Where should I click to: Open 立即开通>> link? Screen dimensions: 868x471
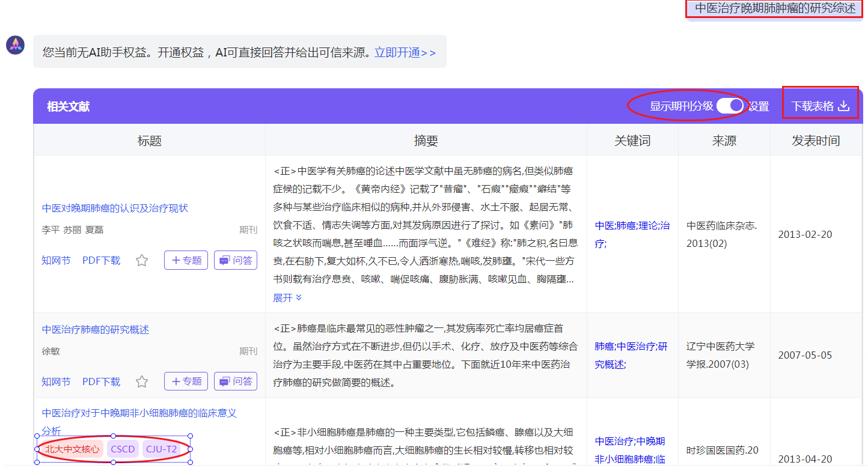[405, 53]
